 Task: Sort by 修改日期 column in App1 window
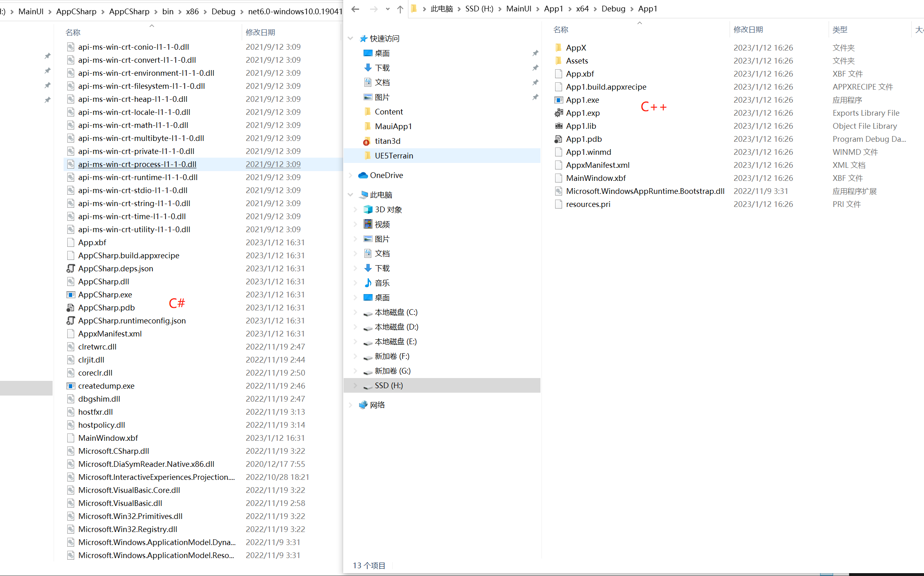tap(748, 29)
